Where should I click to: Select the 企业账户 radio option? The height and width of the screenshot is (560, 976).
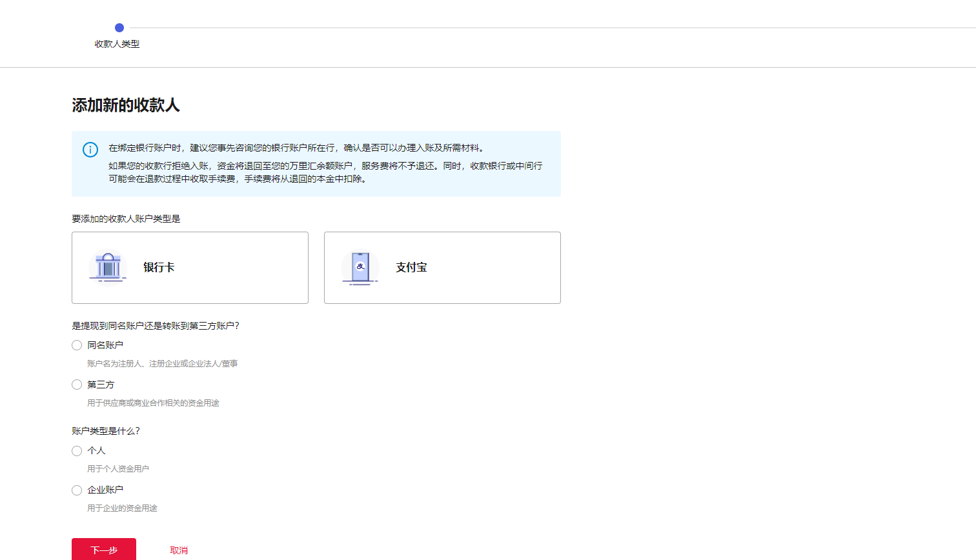tap(76, 490)
